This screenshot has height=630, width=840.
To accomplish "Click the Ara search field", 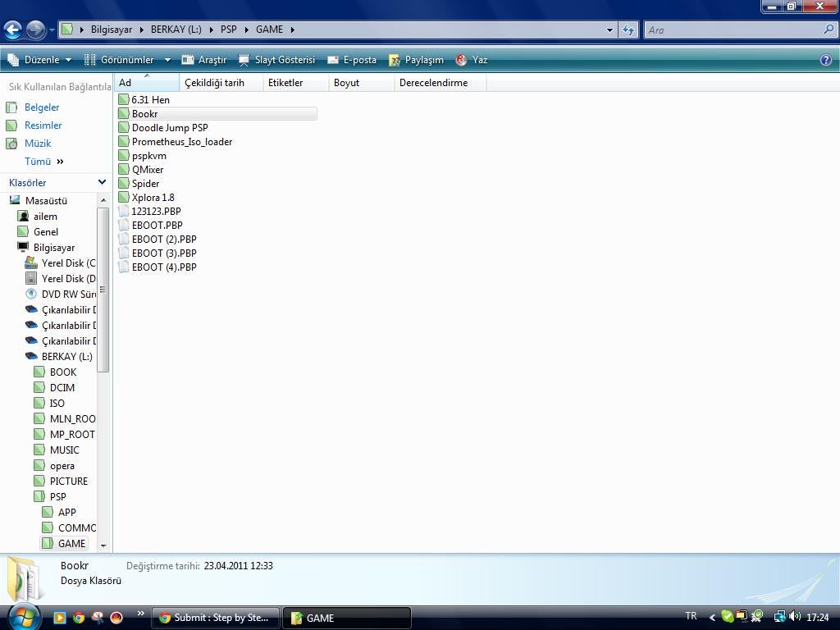I will [733, 30].
